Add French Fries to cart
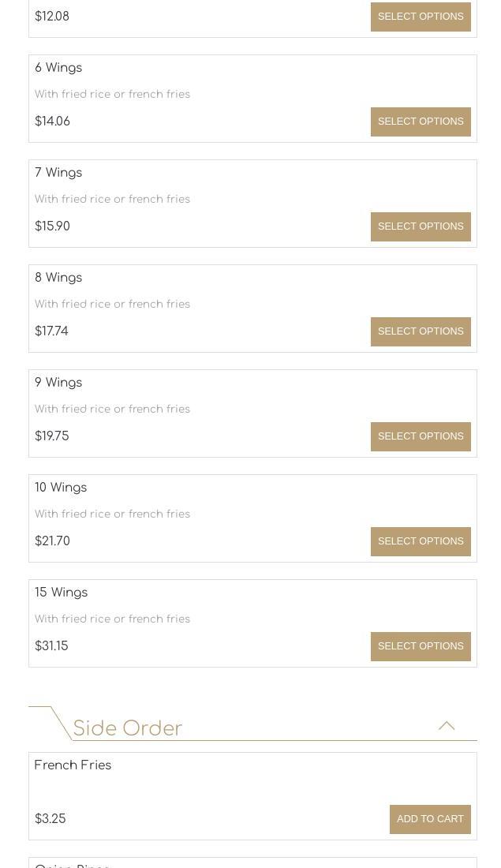This screenshot has height=868, width=501. click(x=430, y=819)
